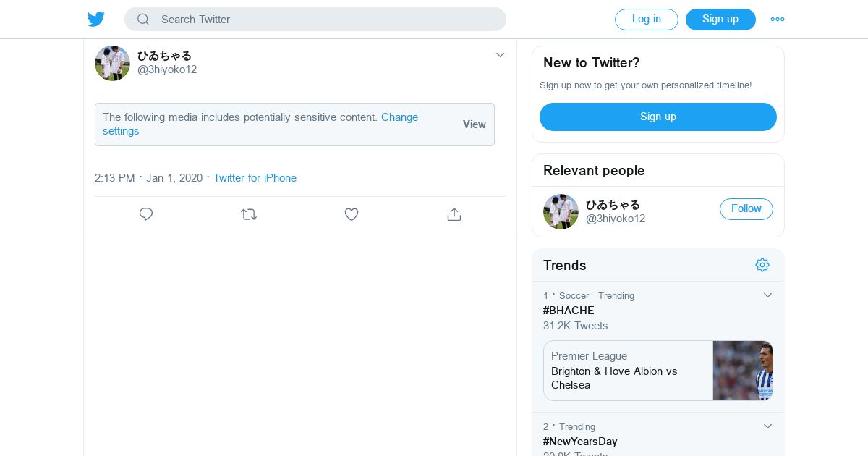This screenshot has width=868, height=456.
Task: Open the three-dot more menu
Action: pos(778,20)
